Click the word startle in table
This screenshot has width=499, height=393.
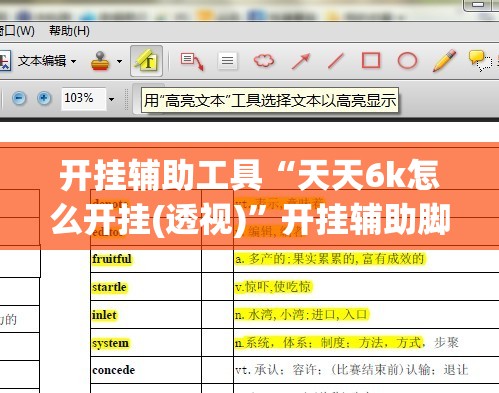pyautogui.click(x=109, y=287)
